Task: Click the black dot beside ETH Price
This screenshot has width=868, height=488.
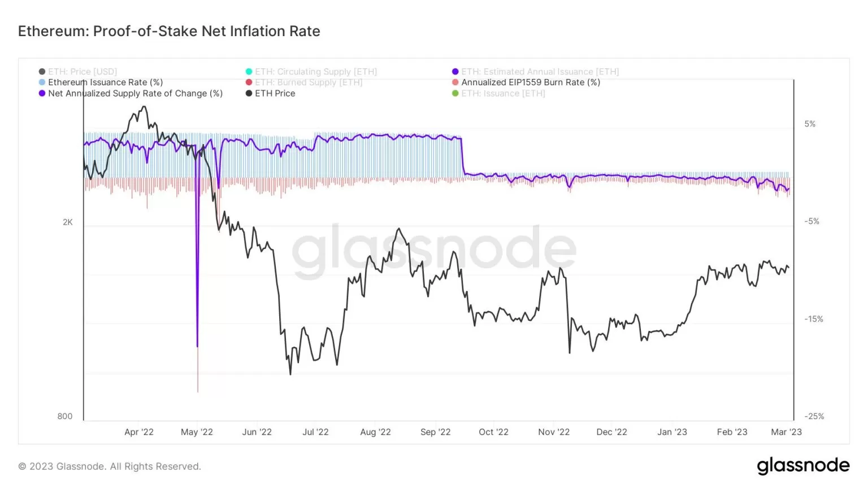Action: click(249, 93)
